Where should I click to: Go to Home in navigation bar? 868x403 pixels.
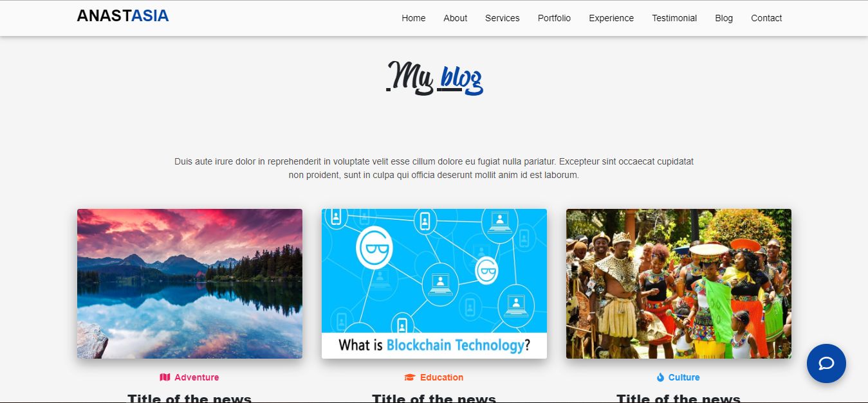414,18
